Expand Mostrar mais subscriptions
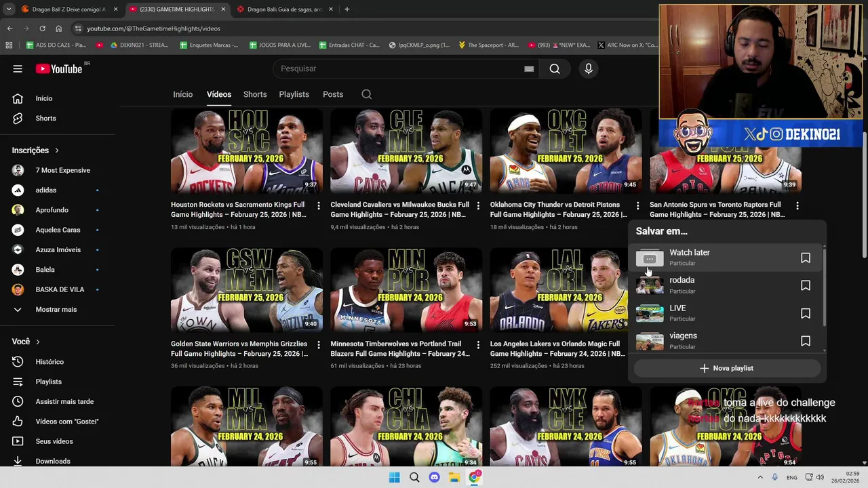Viewport: 868px width, 488px height. point(58,309)
